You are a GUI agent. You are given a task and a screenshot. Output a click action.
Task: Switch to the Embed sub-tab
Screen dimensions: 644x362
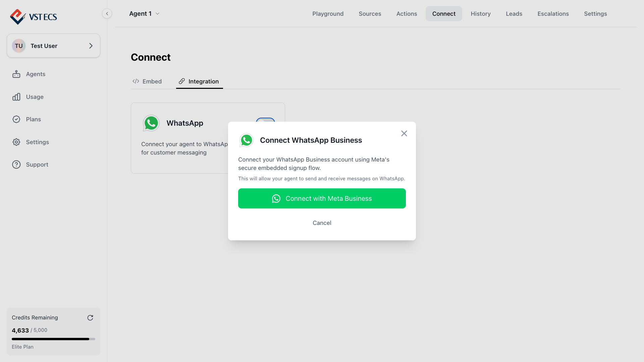(x=147, y=81)
